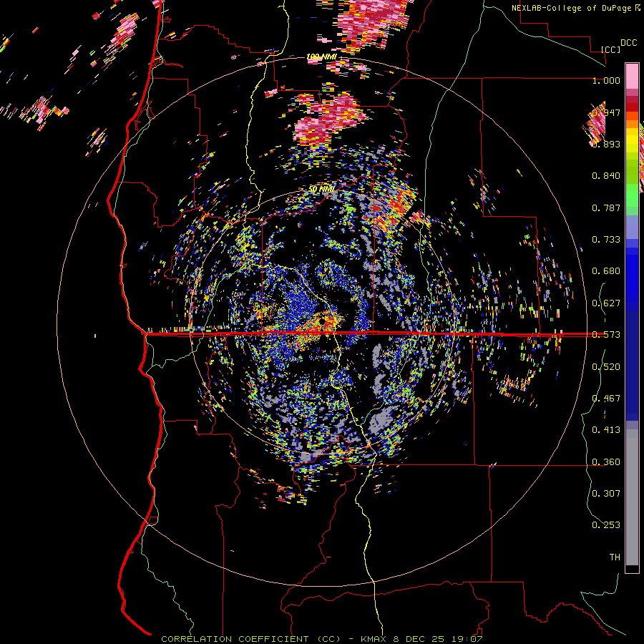Click the 50 NMI range ring label
This screenshot has width=644, height=644.
pos(321,189)
